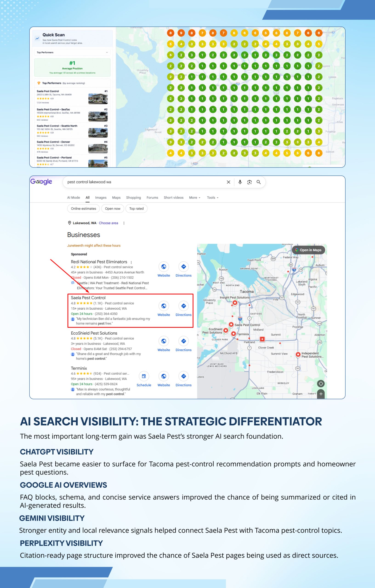Open the three-dot menu next to Choose area
The height and width of the screenshot is (588, 375).
[124, 223]
